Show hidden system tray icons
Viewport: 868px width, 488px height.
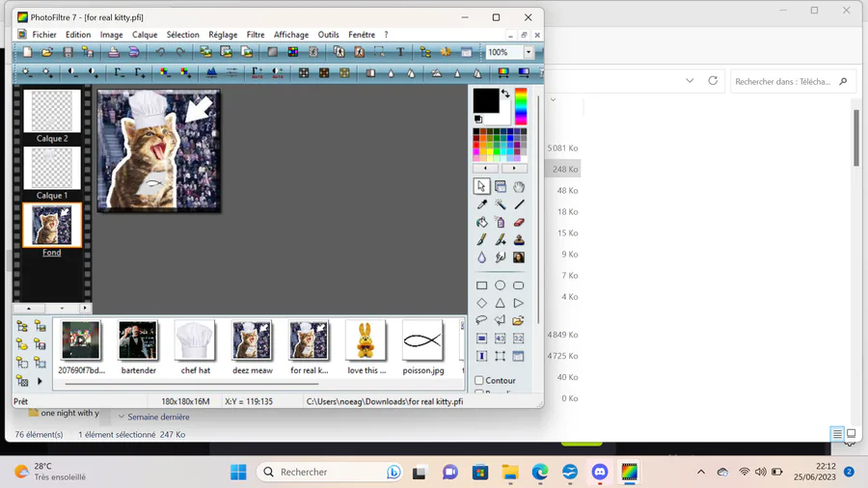(x=701, y=472)
